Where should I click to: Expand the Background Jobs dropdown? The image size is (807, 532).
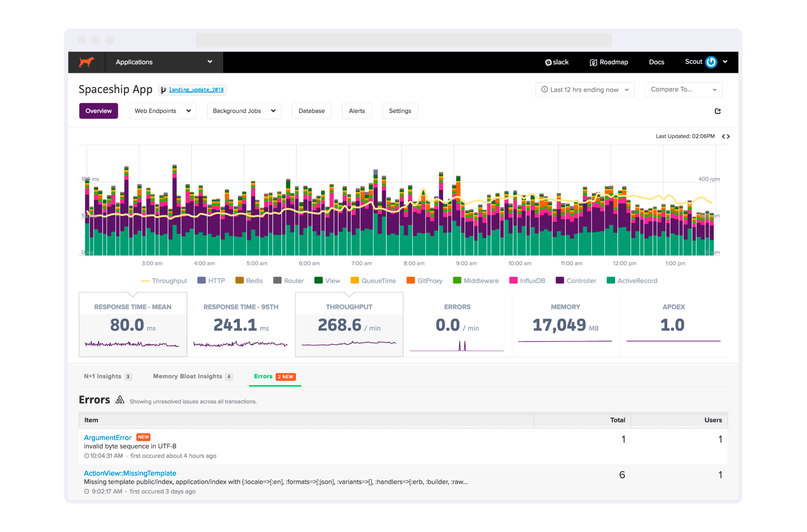click(244, 111)
